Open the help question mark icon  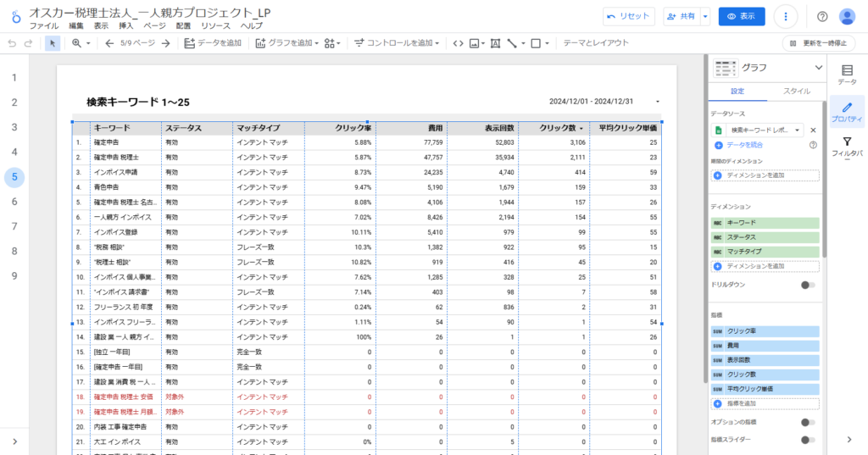[x=821, y=17]
